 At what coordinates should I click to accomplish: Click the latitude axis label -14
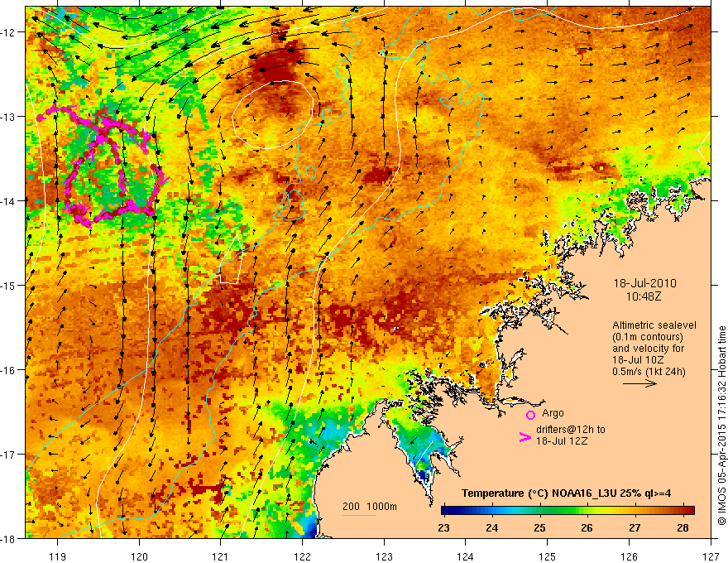coord(8,201)
